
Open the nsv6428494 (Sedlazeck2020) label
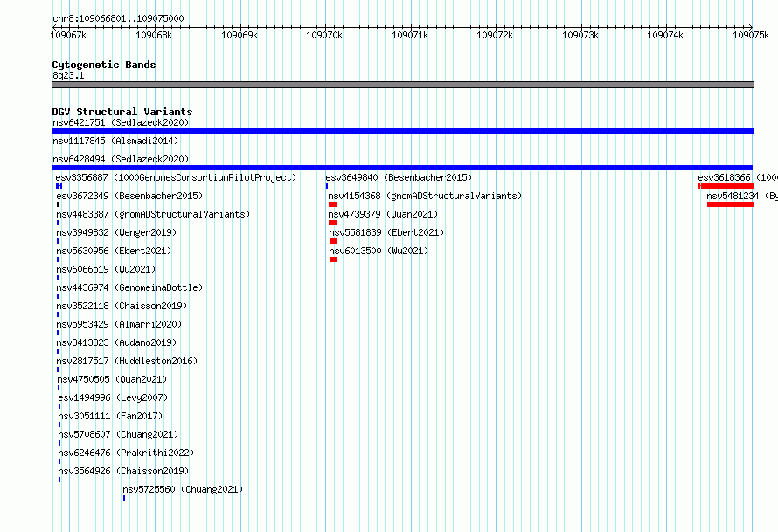[121, 159]
